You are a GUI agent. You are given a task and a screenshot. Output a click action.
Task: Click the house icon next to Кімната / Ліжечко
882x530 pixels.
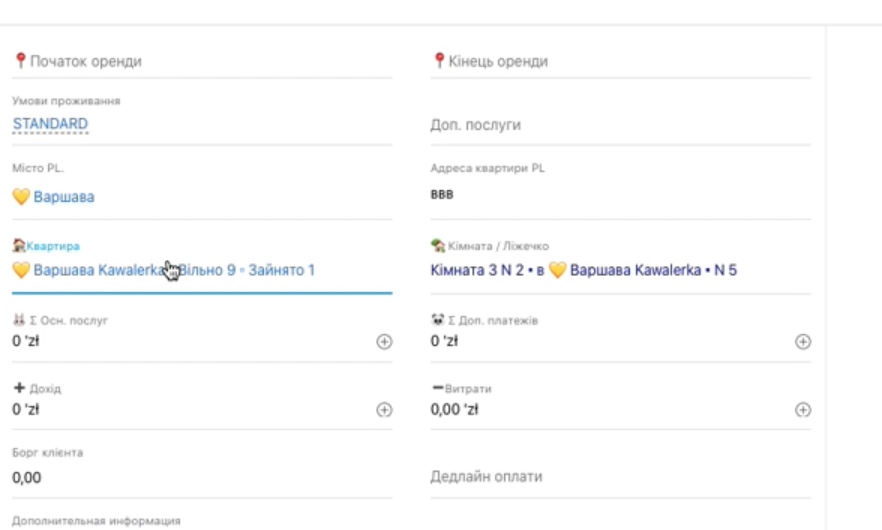pos(437,245)
